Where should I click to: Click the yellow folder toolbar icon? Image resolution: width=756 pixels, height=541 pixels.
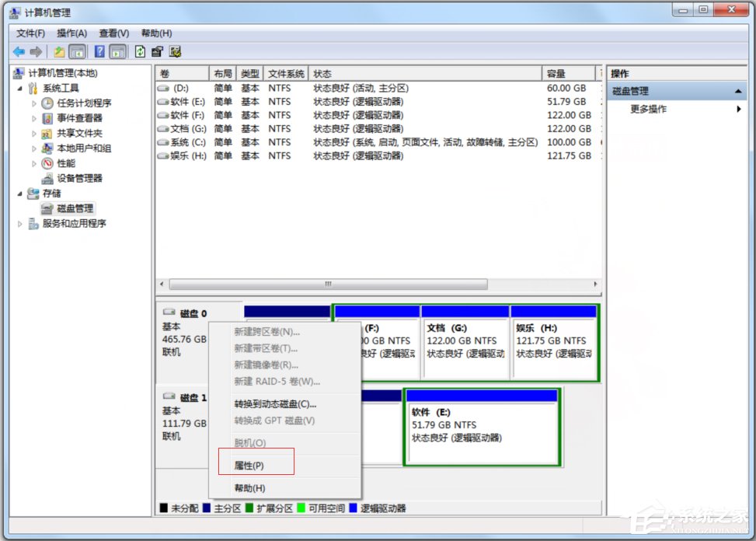pyautogui.click(x=60, y=51)
